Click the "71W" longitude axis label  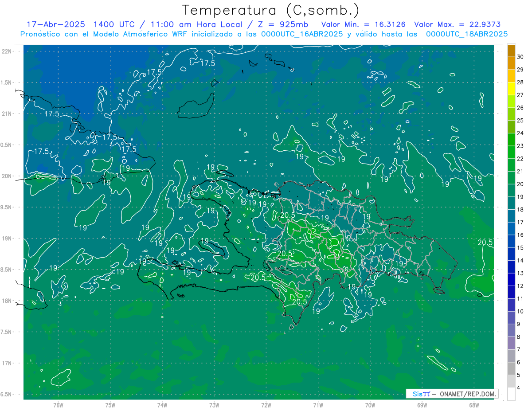click(x=318, y=405)
